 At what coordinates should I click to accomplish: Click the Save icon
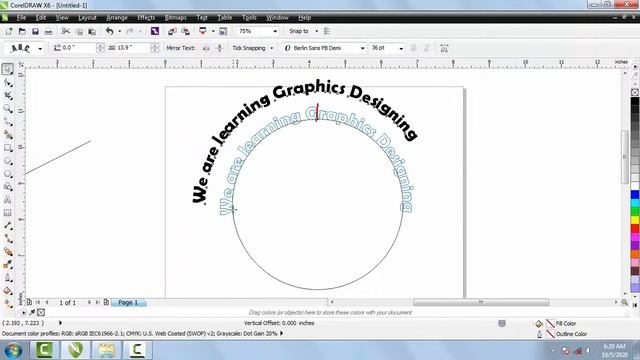[x=35, y=31]
